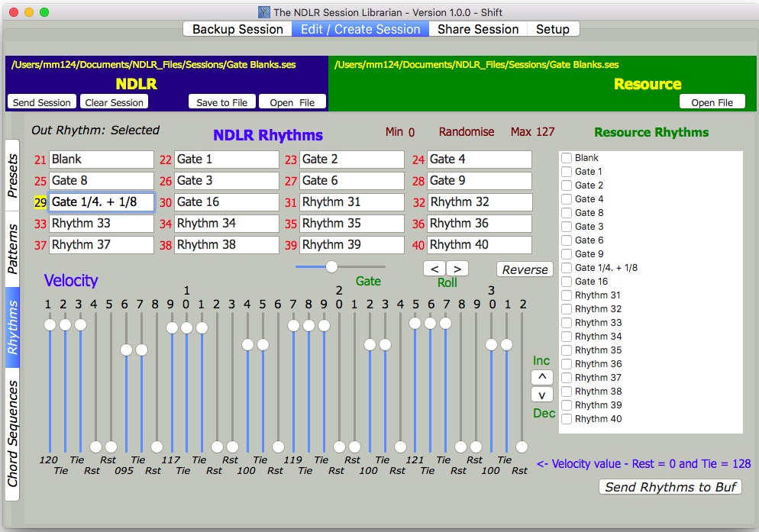Click Send Rhythms to Buf
This screenshot has width=759, height=532.
click(670, 487)
